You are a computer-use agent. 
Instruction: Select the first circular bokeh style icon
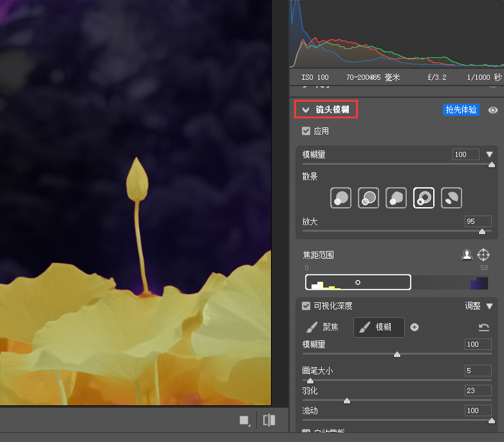click(x=341, y=198)
